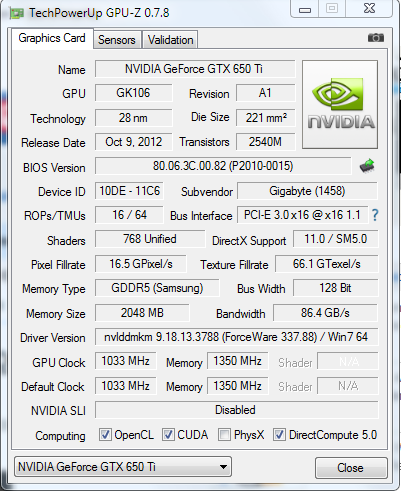Click the Device ID field 10DE - 11C6
The width and height of the screenshot is (401, 491).
[x=129, y=191]
